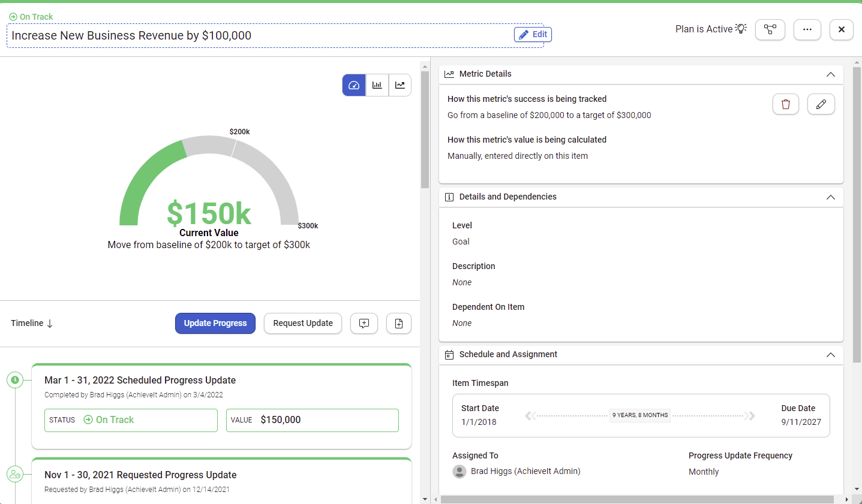This screenshot has width=862, height=504.
Task: Click the 9 YEARS, 8 MONTHS timespan label
Action: coord(640,415)
